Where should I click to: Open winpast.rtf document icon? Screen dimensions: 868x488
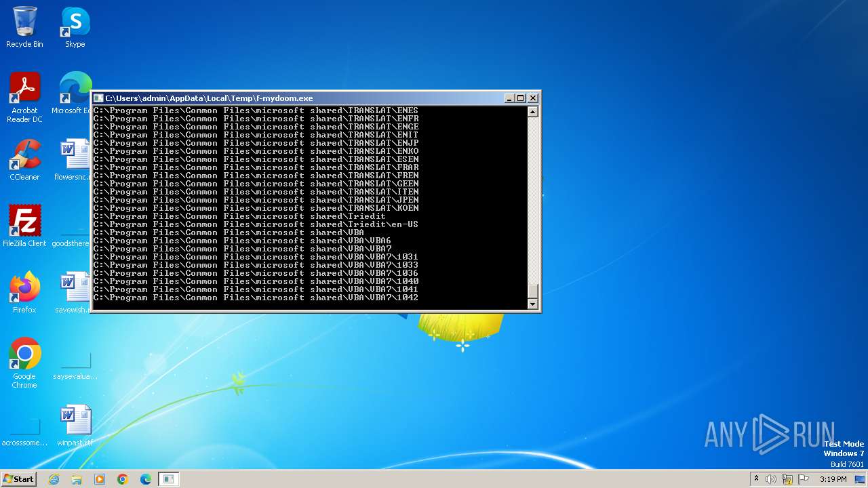pos(75,426)
